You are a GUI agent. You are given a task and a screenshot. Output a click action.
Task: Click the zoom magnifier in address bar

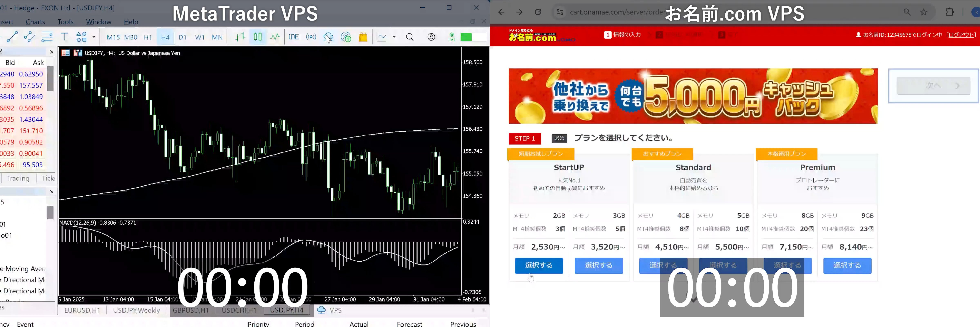(907, 12)
